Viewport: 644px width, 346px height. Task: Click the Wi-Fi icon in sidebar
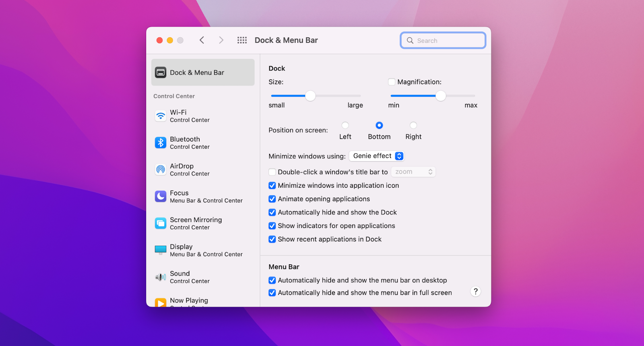click(161, 116)
